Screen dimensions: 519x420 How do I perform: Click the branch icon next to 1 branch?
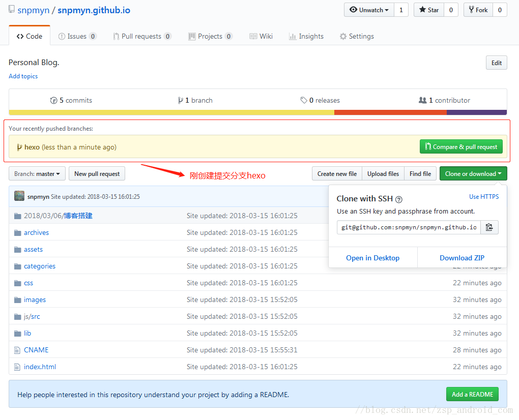(180, 100)
